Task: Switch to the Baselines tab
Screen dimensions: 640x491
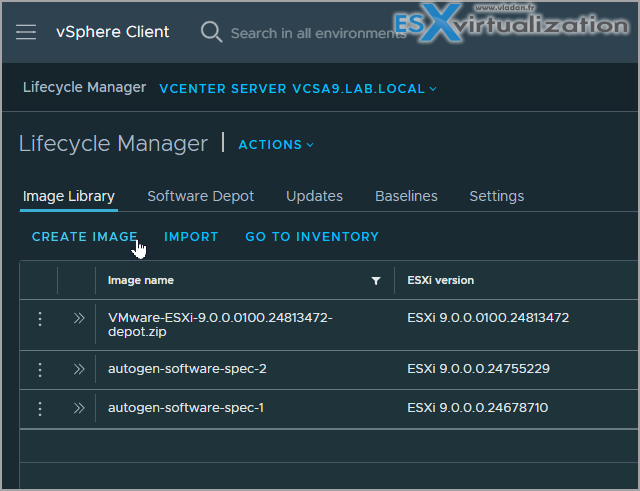Action: coord(406,196)
